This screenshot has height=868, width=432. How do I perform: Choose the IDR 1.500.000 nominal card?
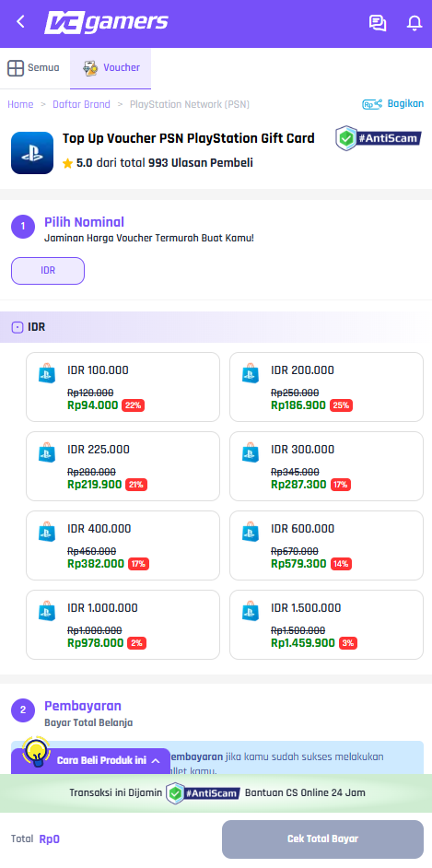point(326,625)
